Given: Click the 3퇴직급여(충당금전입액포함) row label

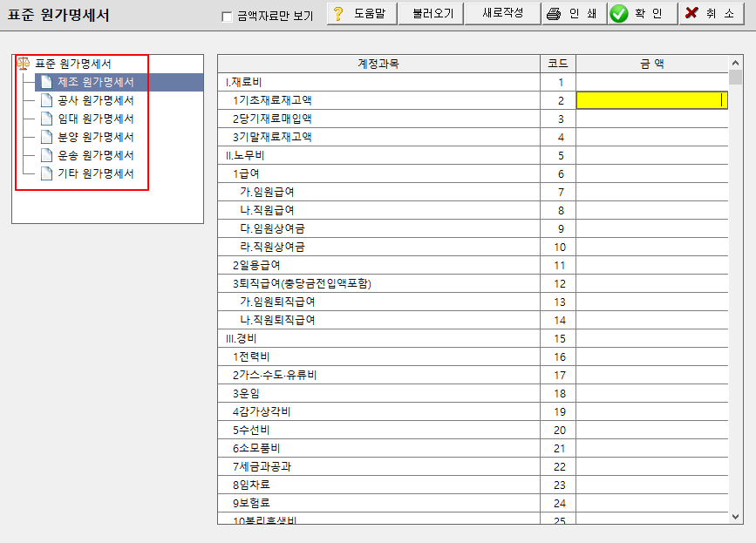Looking at the screenshot, I should pos(302,283).
